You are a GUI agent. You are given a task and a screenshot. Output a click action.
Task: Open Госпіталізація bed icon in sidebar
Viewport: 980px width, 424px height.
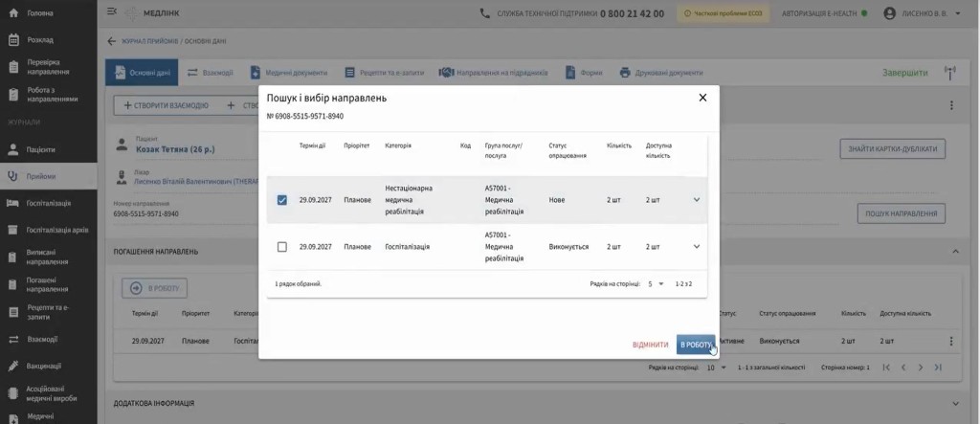pos(13,203)
